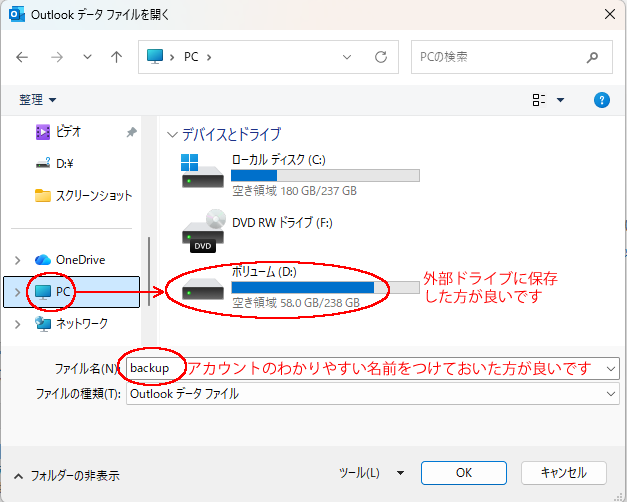Click the PC monitor icon in address bar

click(x=155, y=56)
